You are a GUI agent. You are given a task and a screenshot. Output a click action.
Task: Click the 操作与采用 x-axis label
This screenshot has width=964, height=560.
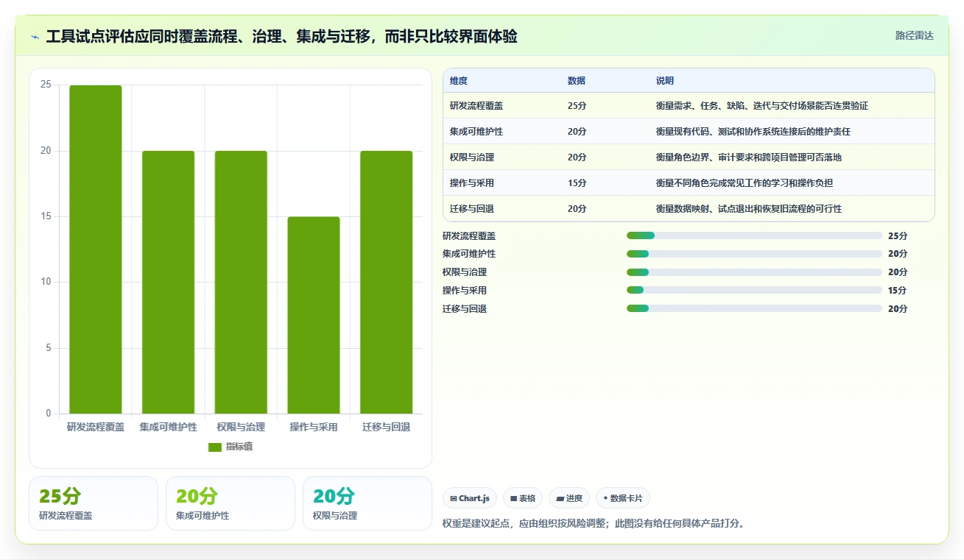pos(314,427)
